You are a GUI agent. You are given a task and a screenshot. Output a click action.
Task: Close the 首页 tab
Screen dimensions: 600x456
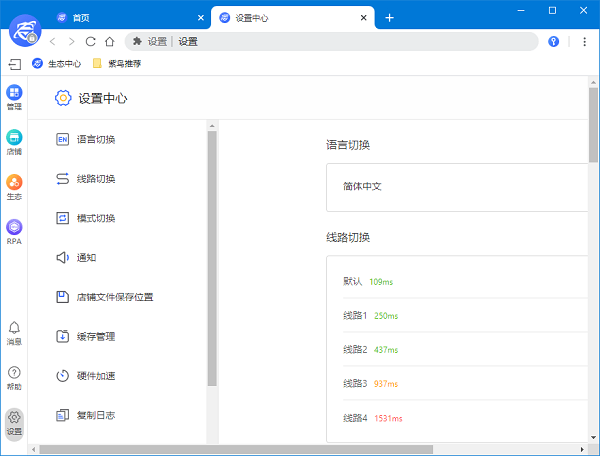point(201,18)
